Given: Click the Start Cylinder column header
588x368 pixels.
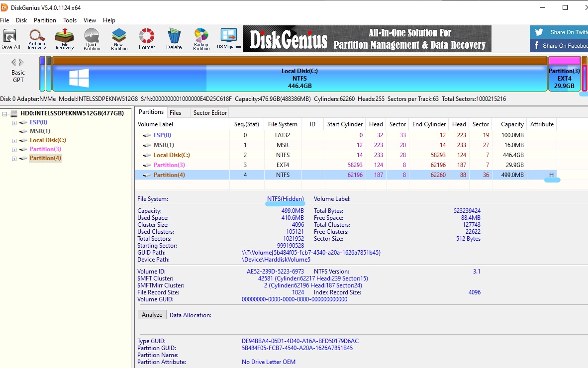Looking at the screenshot, I should (x=345, y=124).
